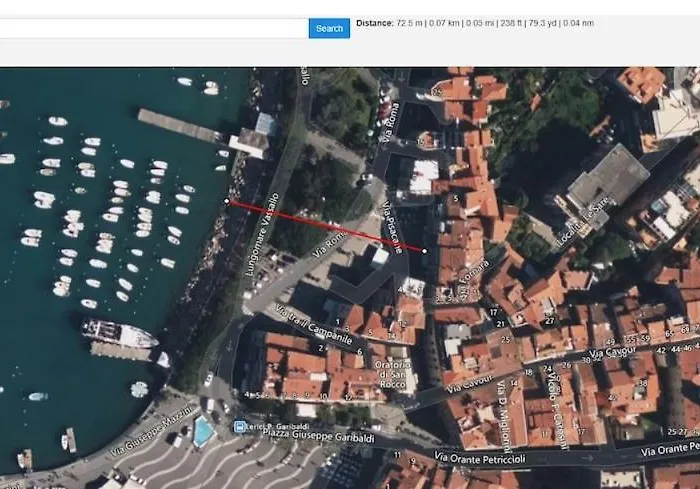Viewport: 700px width, 489px height.
Task: Click the Via Pisacane street label
Action: [x=392, y=227]
